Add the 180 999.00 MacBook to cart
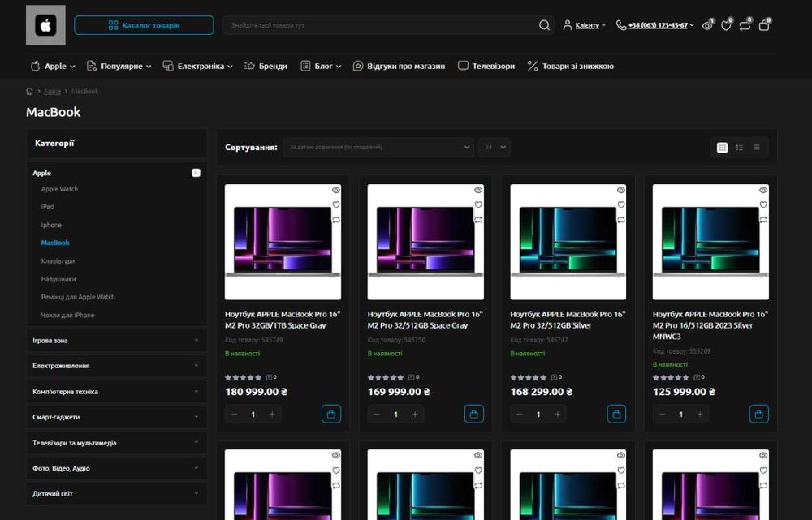 [331, 414]
